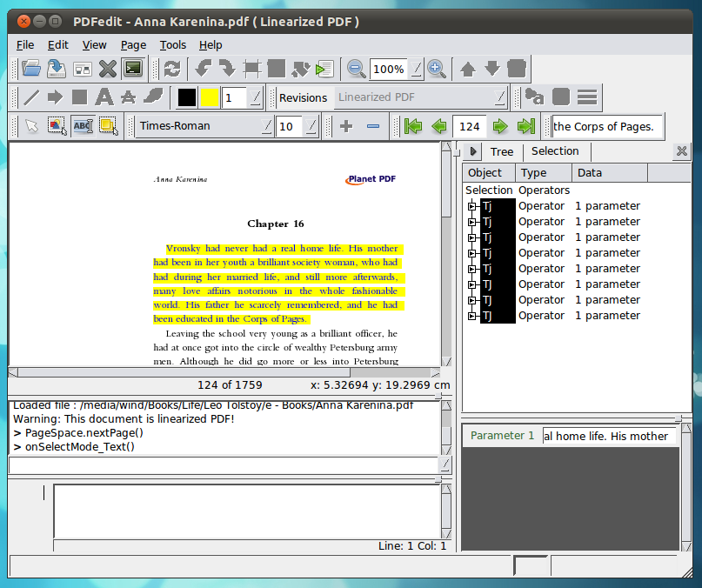Click the page vertical scrollbar
This screenshot has height=588, width=702.
(x=446, y=254)
